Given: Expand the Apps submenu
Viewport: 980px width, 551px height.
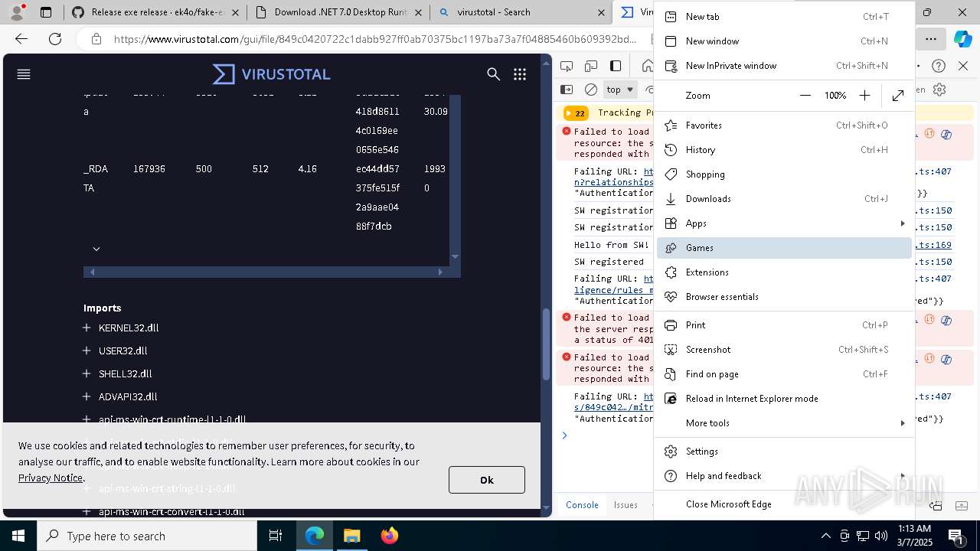Looking at the screenshot, I should point(784,223).
